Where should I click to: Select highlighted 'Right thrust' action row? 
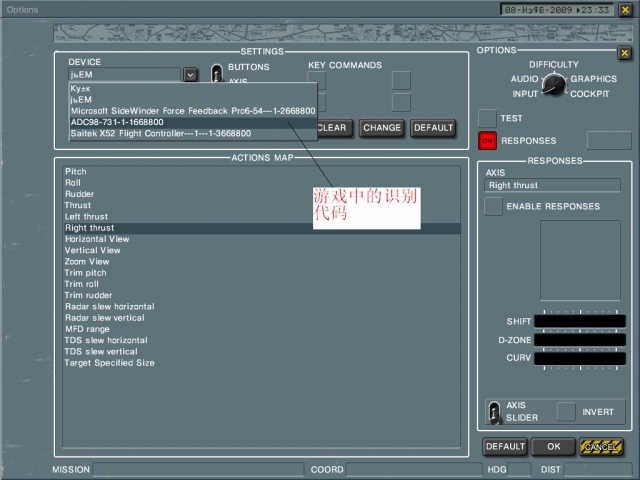(x=262, y=228)
